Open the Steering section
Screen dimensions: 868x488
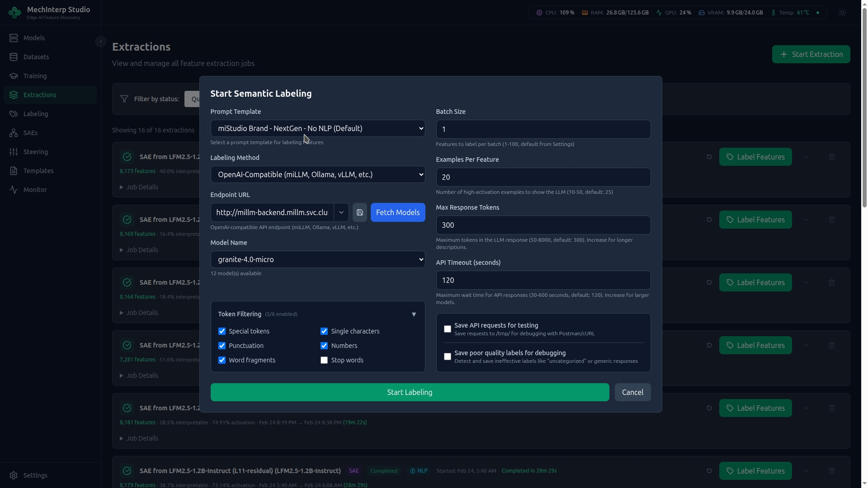[50, 152]
